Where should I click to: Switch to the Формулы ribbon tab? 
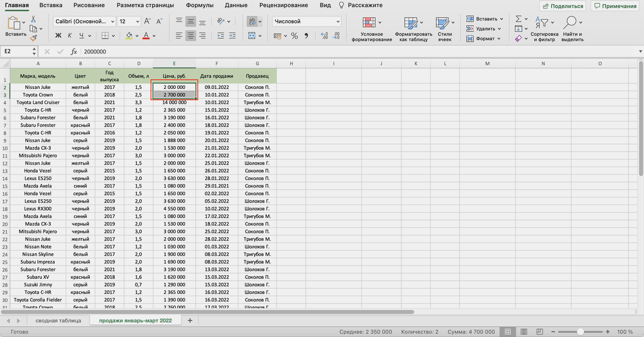click(199, 5)
